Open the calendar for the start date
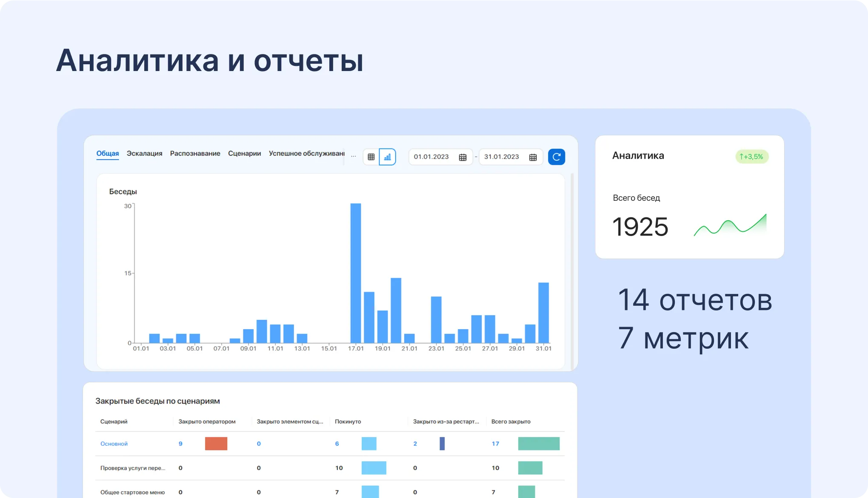The image size is (868, 498). [463, 157]
